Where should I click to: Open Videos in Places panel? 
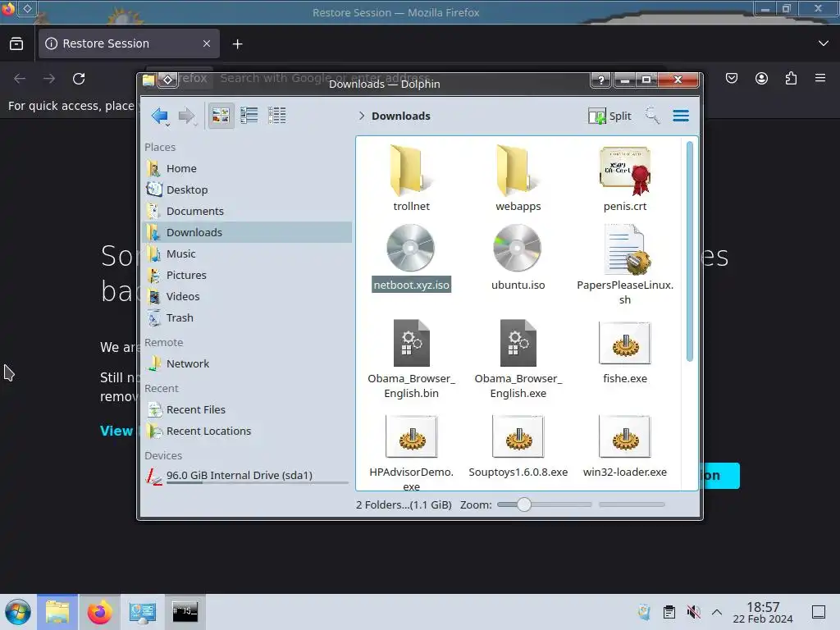point(248,296)
